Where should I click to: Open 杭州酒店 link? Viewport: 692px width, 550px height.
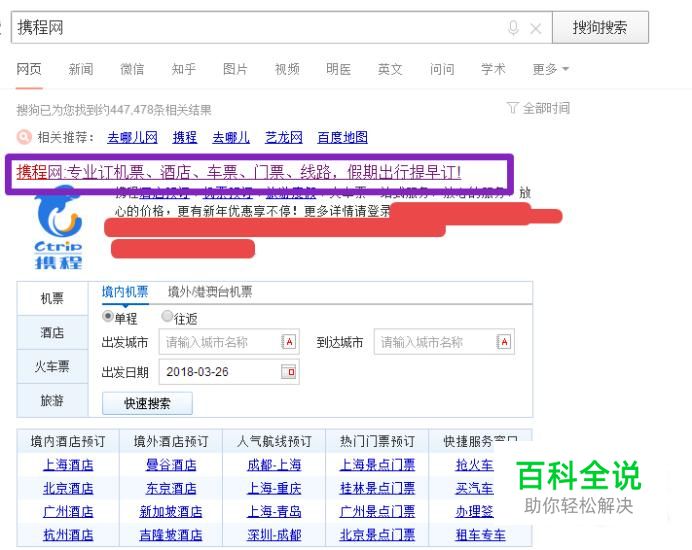coord(68,535)
